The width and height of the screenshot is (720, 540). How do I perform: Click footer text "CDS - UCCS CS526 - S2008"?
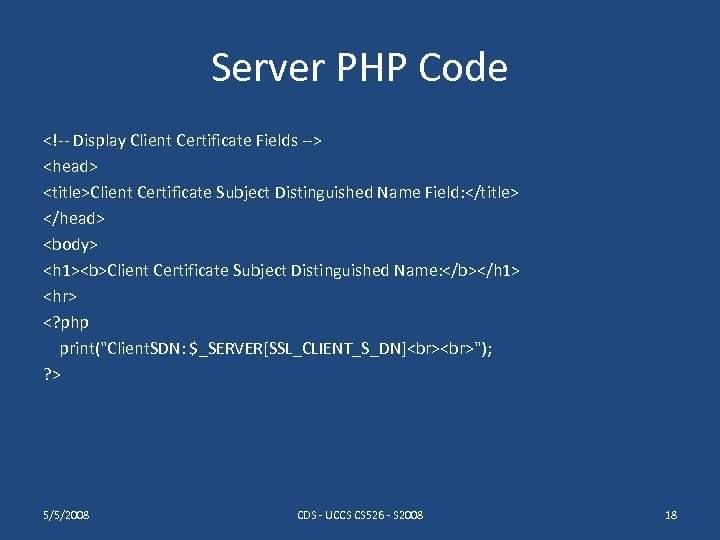[360, 515]
